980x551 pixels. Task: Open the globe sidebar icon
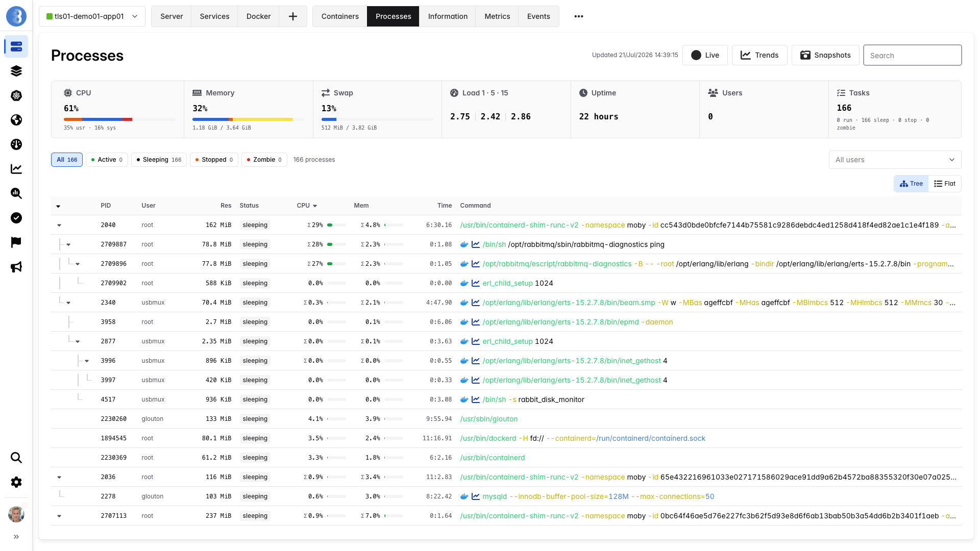click(x=16, y=120)
